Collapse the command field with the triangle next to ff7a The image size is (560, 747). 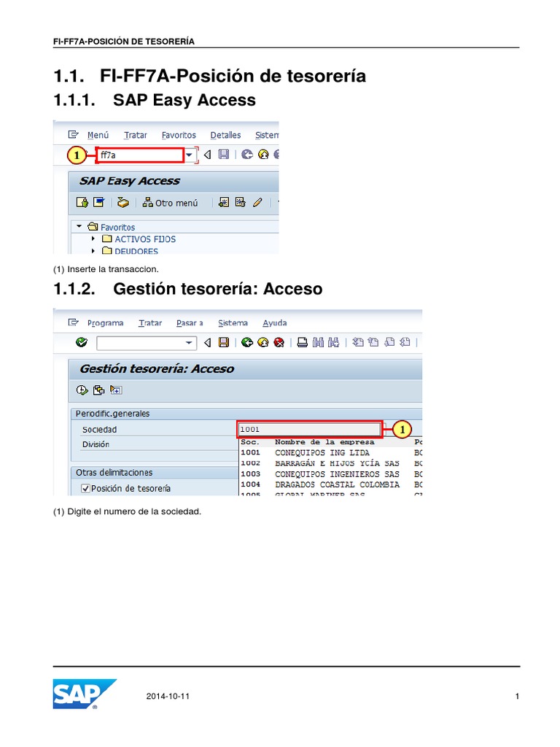[x=208, y=155]
